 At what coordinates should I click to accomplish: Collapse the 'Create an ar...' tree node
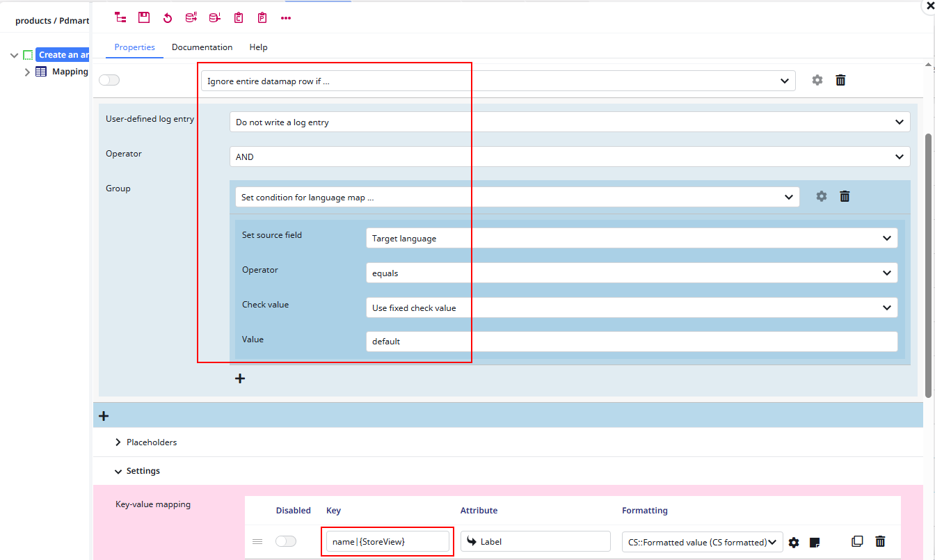(14, 55)
